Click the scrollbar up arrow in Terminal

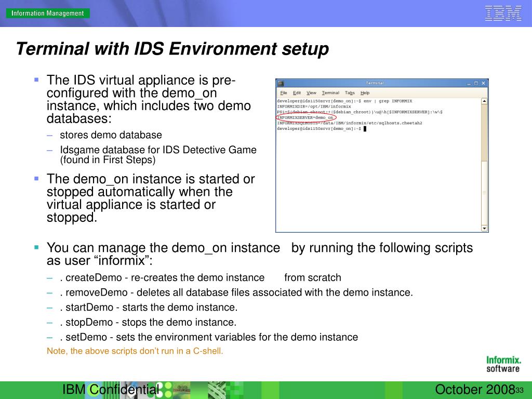484,101
